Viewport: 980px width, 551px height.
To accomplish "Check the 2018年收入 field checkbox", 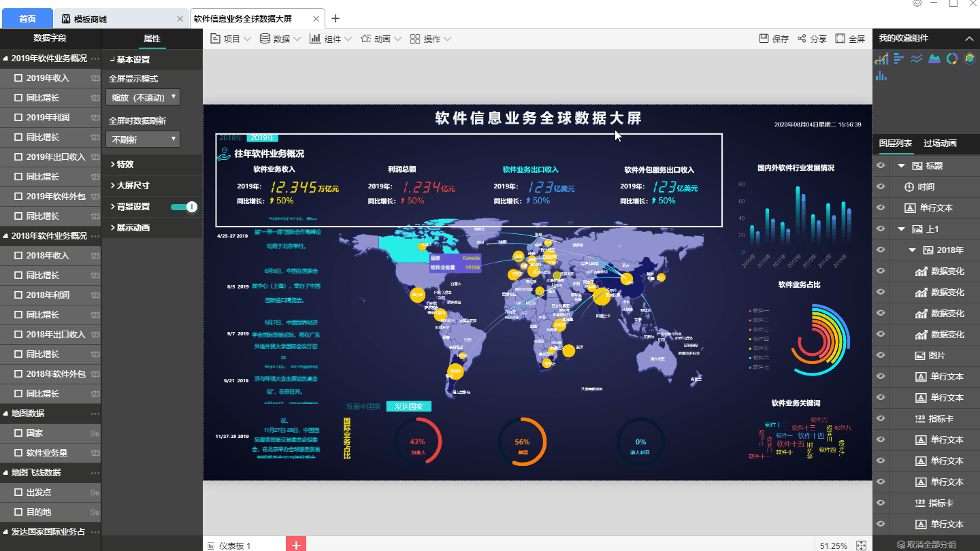I will click(18, 256).
